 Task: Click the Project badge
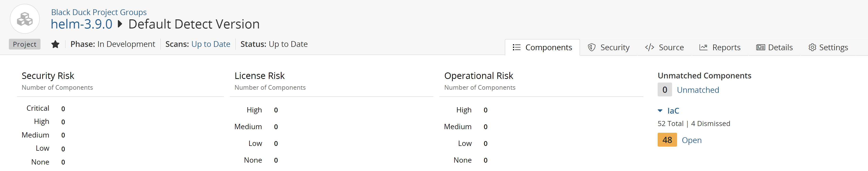pyautogui.click(x=25, y=44)
